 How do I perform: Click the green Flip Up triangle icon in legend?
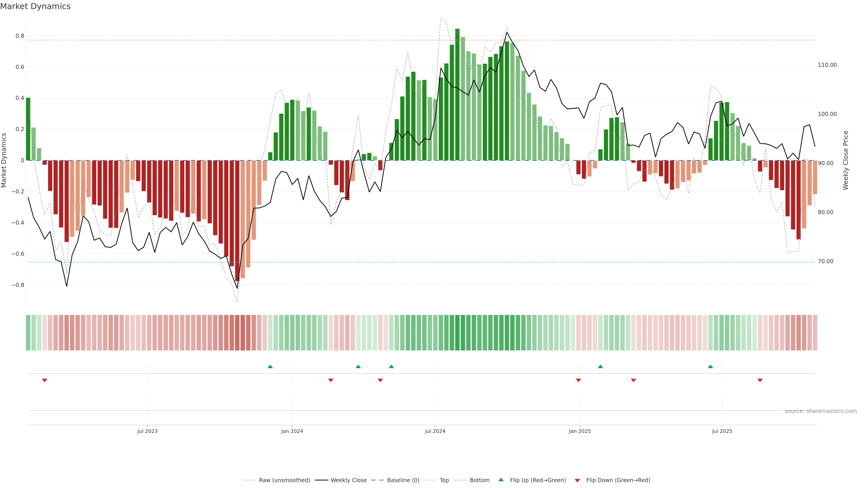(x=501, y=480)
